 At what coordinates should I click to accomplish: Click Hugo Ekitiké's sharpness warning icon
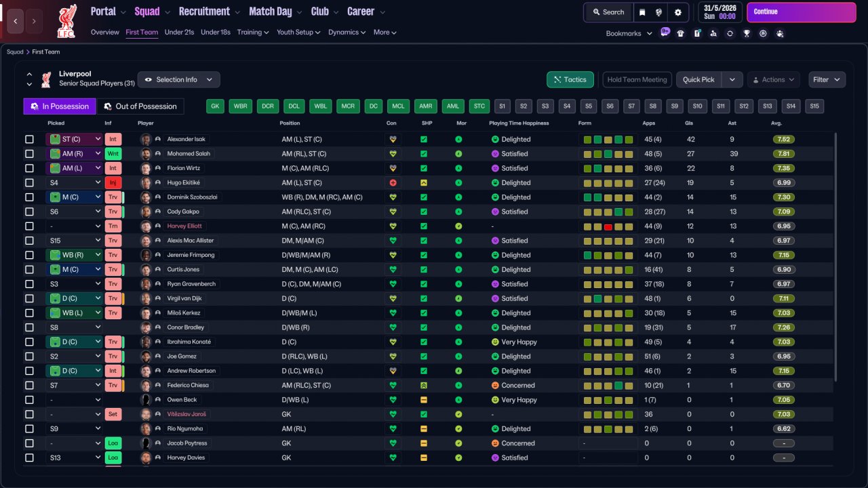(424, 183)
